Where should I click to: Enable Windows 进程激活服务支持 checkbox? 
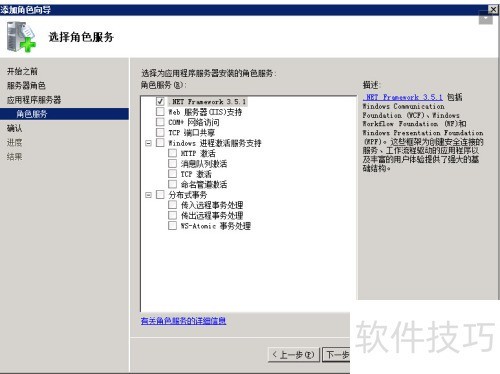click(160, 143)
